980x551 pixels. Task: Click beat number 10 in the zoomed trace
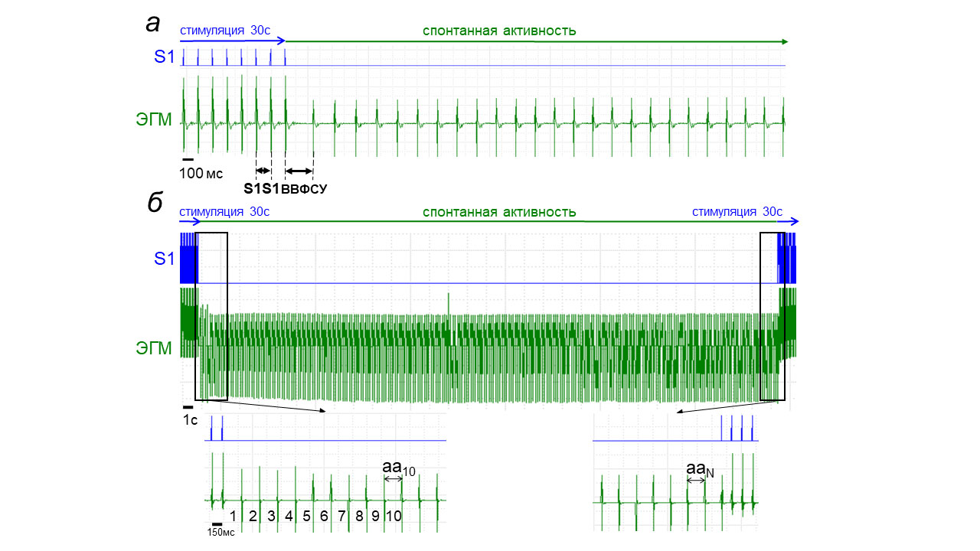(x=394, y=515)
